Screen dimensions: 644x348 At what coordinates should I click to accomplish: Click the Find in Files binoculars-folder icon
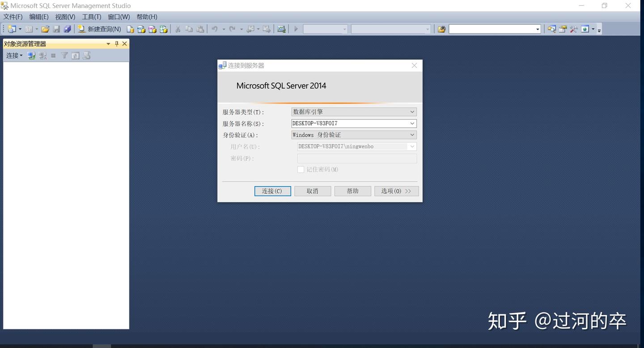point(442,29)
